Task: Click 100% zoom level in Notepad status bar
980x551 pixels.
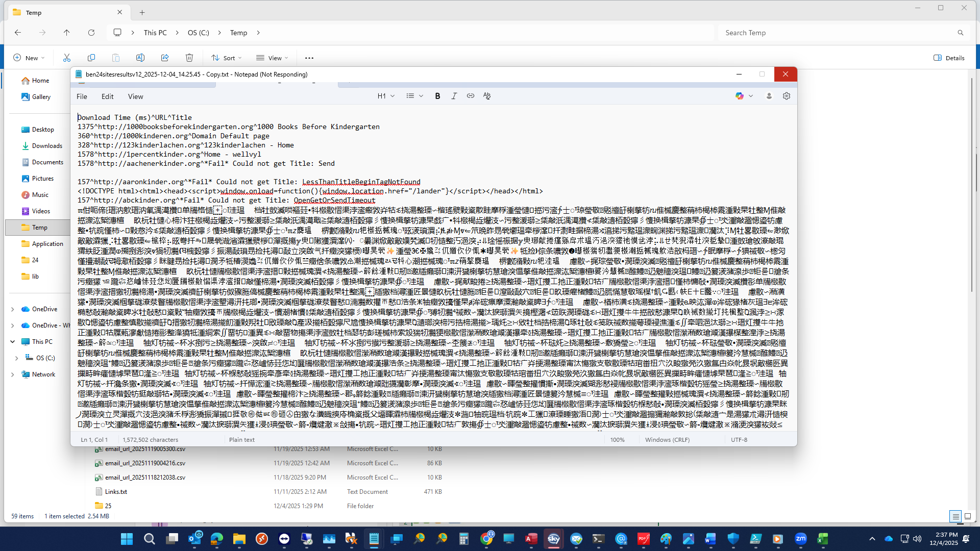Action: [617, 440]
